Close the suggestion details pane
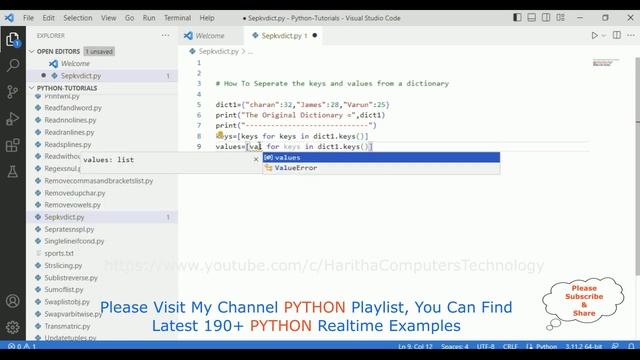The height and width of the screenshot is (360, 640). click(x=256, y=159)
